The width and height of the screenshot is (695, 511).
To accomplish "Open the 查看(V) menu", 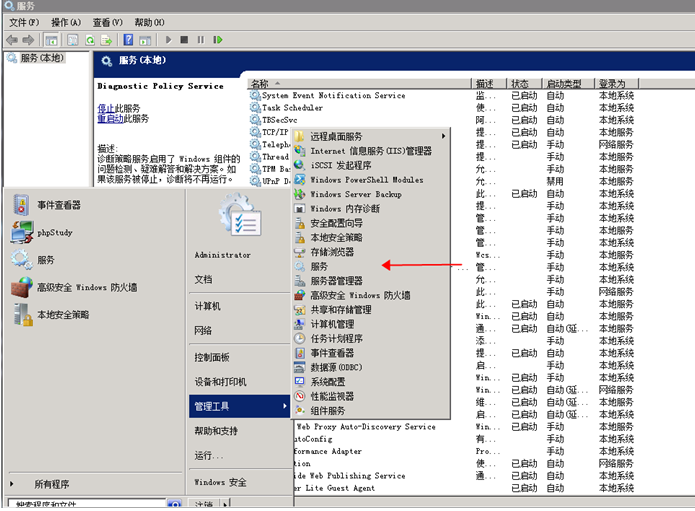I will point(107,22).
